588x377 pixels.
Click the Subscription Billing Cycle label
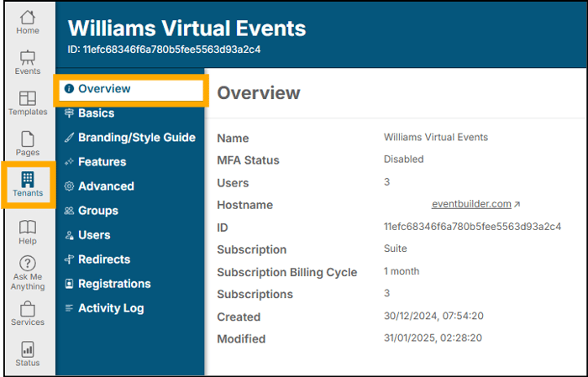click(x=287, y=272)
